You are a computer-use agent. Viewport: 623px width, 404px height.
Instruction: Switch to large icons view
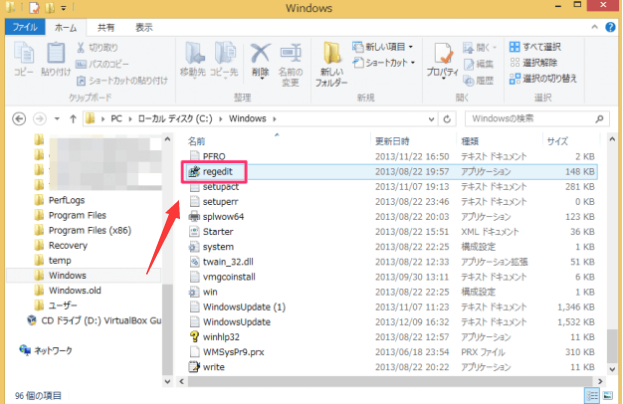[x=608, y=396]
